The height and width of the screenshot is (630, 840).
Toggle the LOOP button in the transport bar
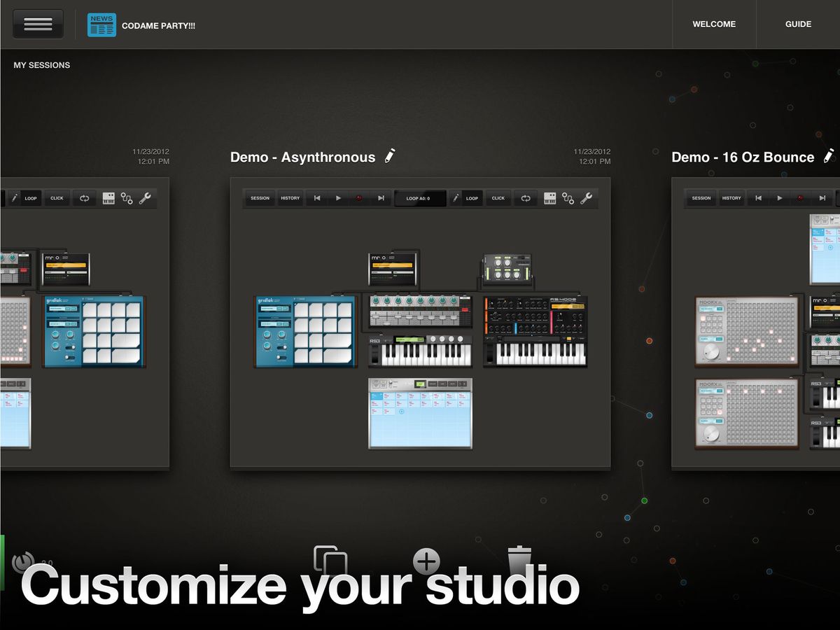474,198
